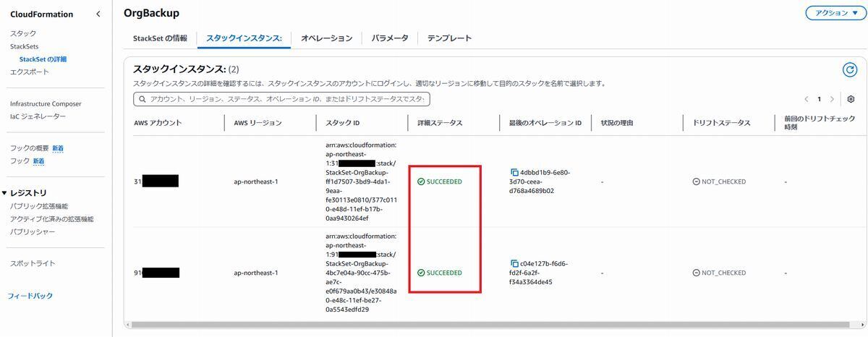Open フックの概要 sidebar link

(30, 148)
